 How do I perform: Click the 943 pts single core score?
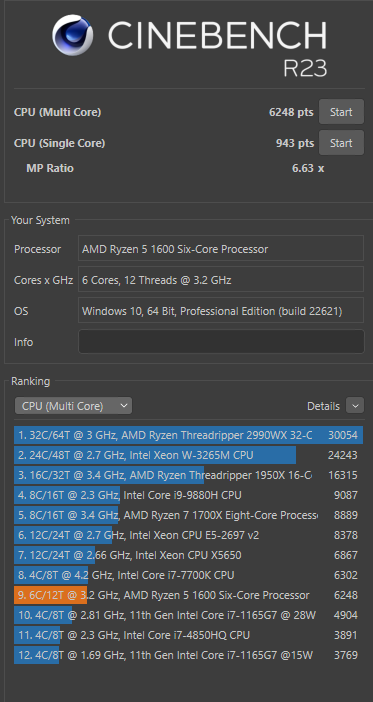click(295, 143)
